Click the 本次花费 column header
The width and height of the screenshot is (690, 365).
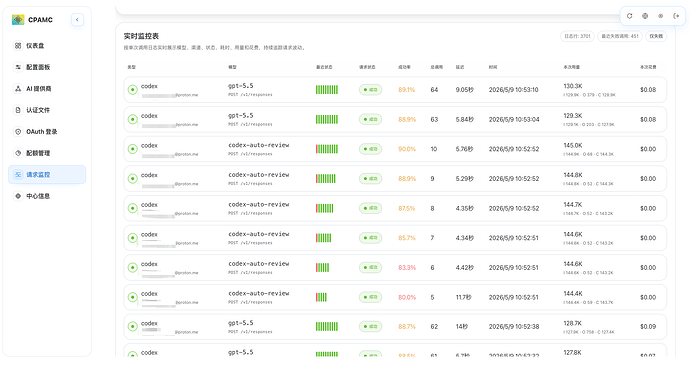648,67
